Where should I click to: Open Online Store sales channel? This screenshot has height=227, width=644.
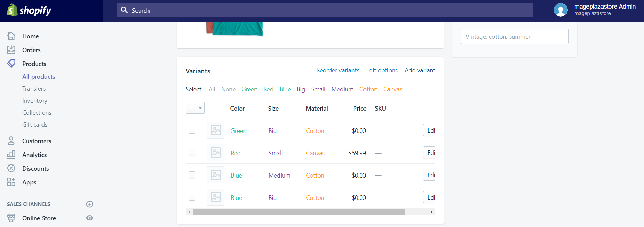click(39, 218)
